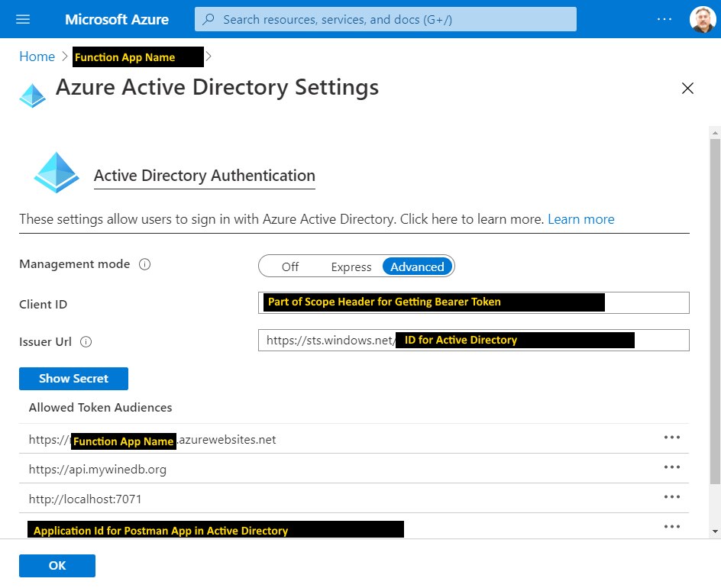Open the top-right ellipsis menu
Viewport: 721px width, 588px height.
[664, 19]
